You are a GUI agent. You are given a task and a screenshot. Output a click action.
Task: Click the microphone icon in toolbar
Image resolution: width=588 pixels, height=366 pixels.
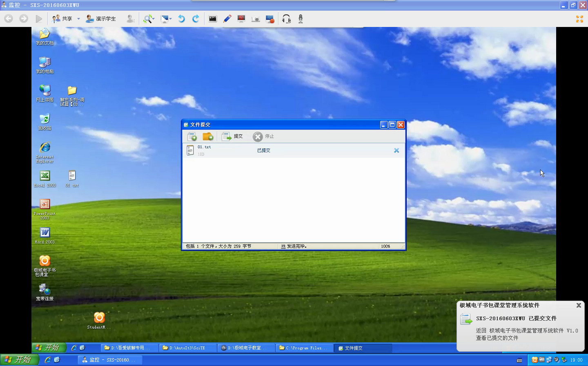coord(301,19)
